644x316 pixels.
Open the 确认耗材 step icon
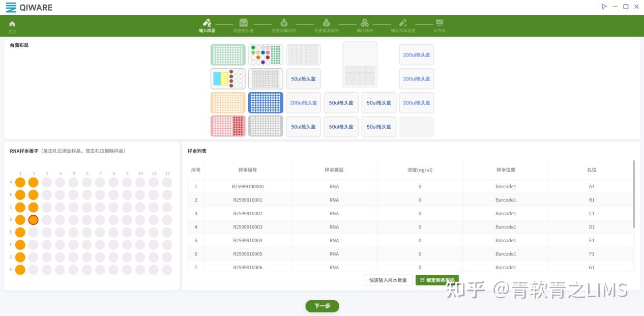click(365, 23)
